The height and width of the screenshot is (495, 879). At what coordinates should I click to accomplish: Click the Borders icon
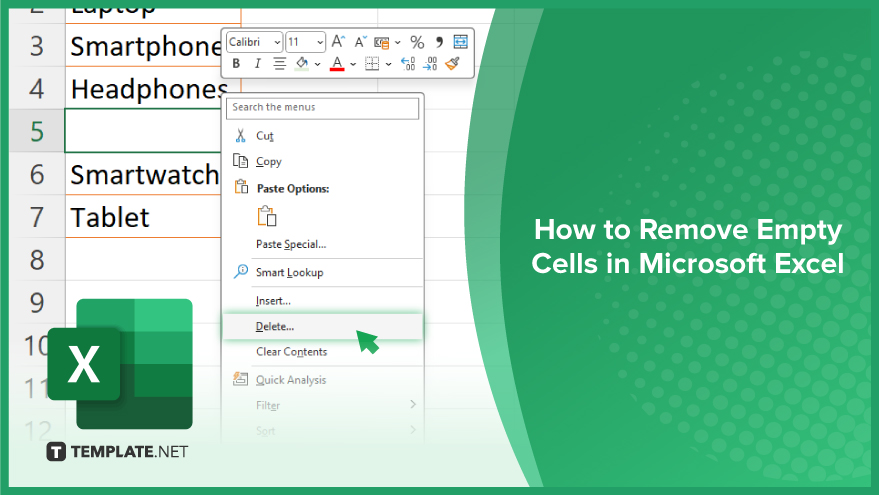tap(372, 64)
